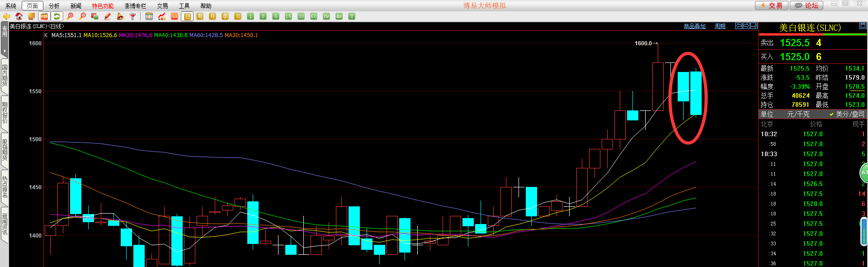Open the 分析 menu
Screen dimensions: 868x267
point(54,6)
